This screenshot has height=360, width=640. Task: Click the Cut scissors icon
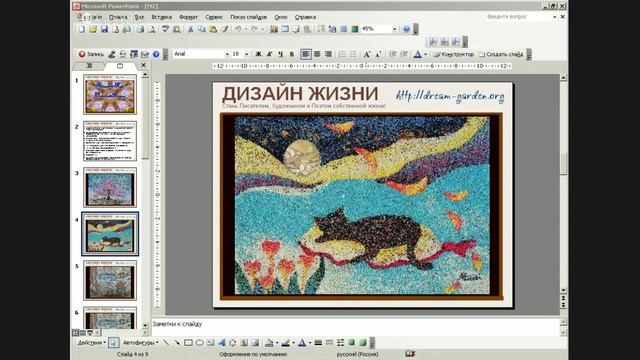(x=190, y=29)
